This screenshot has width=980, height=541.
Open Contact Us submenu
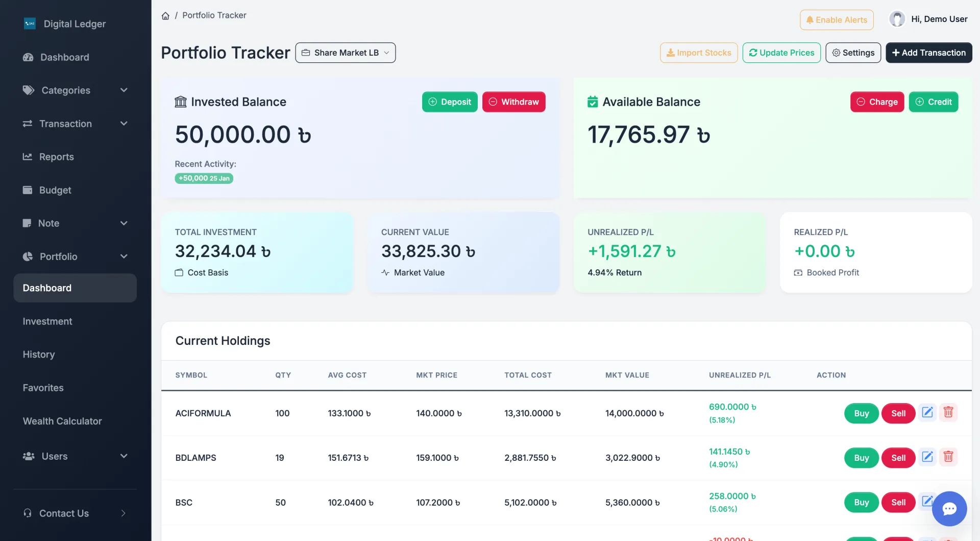[75, 513]
